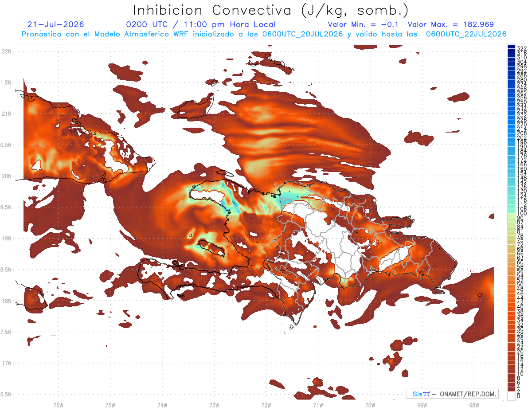Click the forecast date '21-Jul-2026'
The width and height of the screenshot is (532, 411).
55,25
